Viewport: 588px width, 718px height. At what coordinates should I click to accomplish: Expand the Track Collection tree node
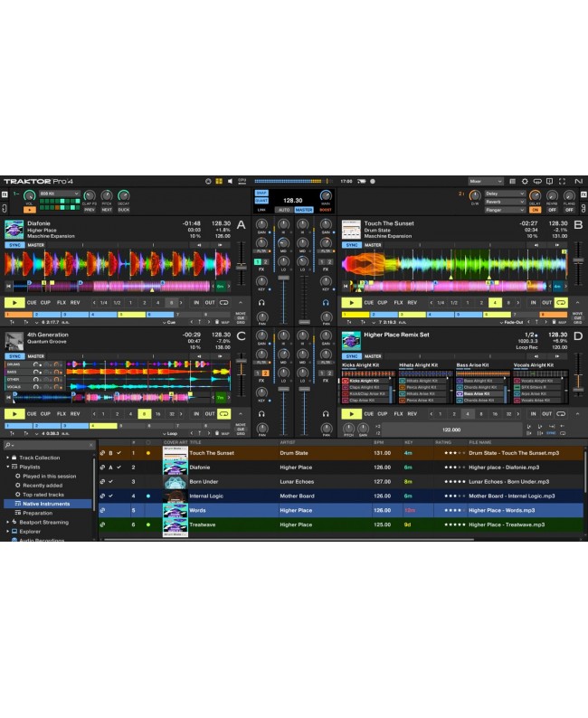7,458
